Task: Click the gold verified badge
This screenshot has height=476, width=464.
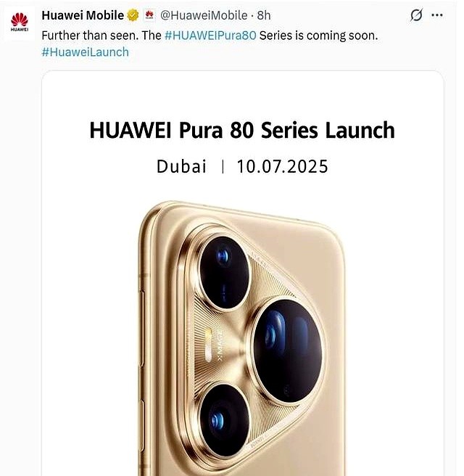Action: pos(133,15)
